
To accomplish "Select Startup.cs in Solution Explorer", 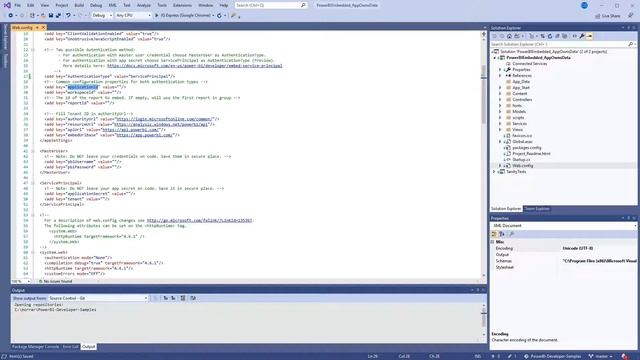I will click(x=521, y=160).
